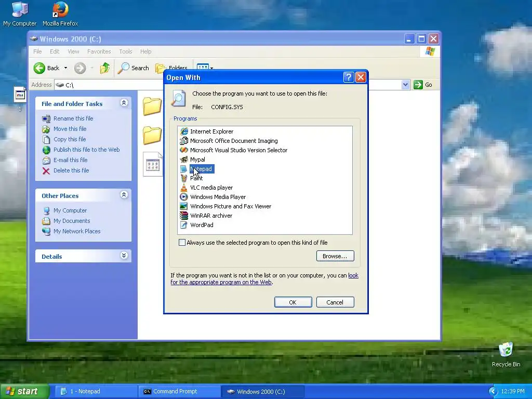The width and height of the screenshot is (532, 399).
Task: Choose Paint as the program
Action: [191, 178]
